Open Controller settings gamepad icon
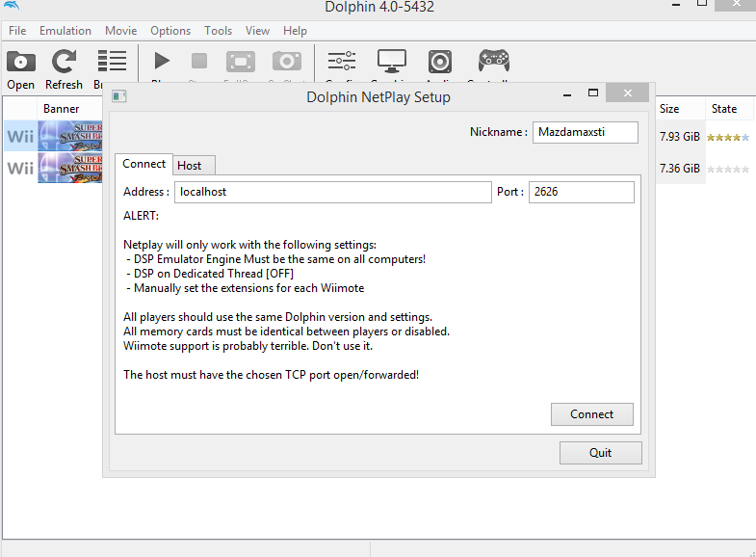The height and width of the screenshot is (557, 756). 494,61
